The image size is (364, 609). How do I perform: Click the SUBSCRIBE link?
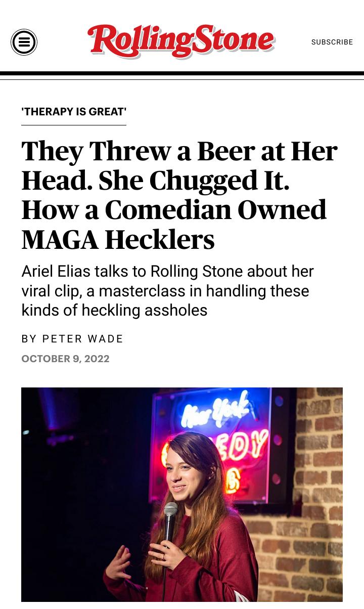click(x=332, y=42)
